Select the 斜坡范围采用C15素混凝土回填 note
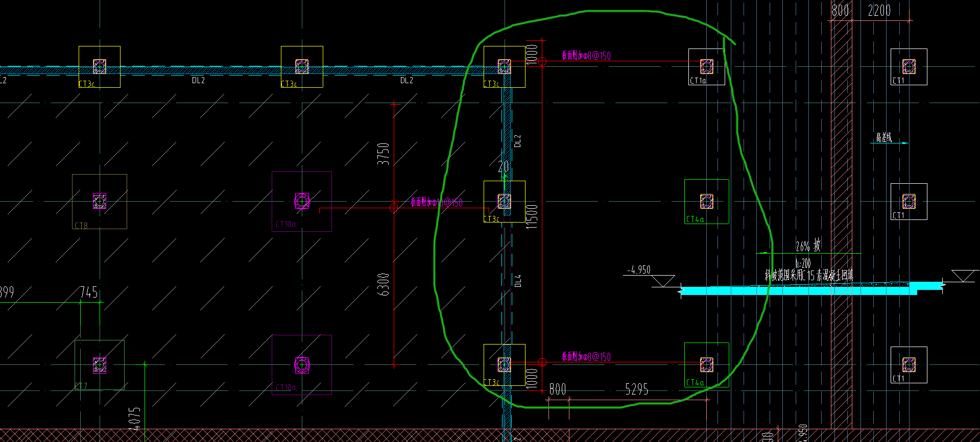980x442 pixels. point(809,276)
